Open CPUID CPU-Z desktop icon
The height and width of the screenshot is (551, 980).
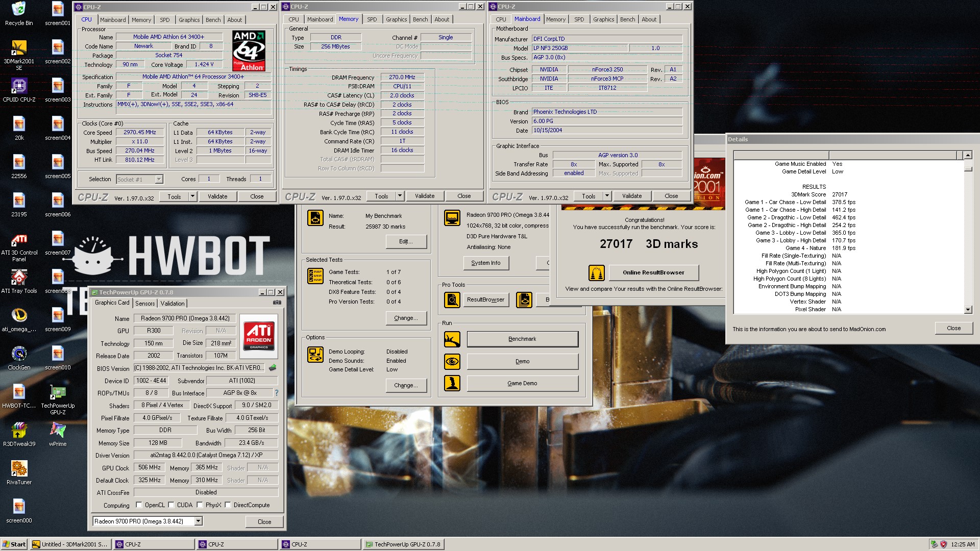(x=19, y=90)
